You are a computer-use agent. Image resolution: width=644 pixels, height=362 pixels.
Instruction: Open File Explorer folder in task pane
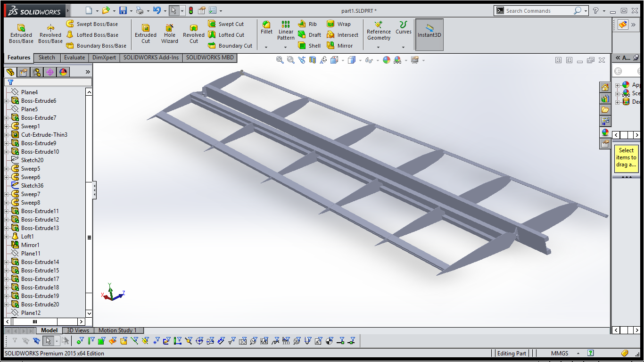(605, 110)
